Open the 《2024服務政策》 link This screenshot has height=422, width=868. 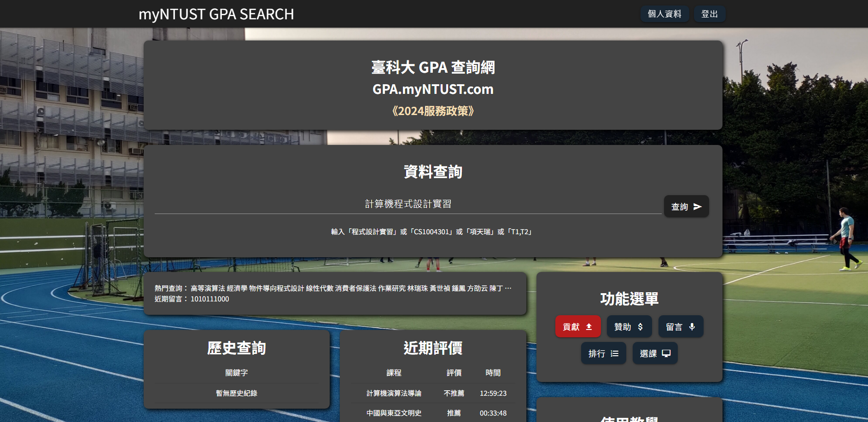(433, 111)
